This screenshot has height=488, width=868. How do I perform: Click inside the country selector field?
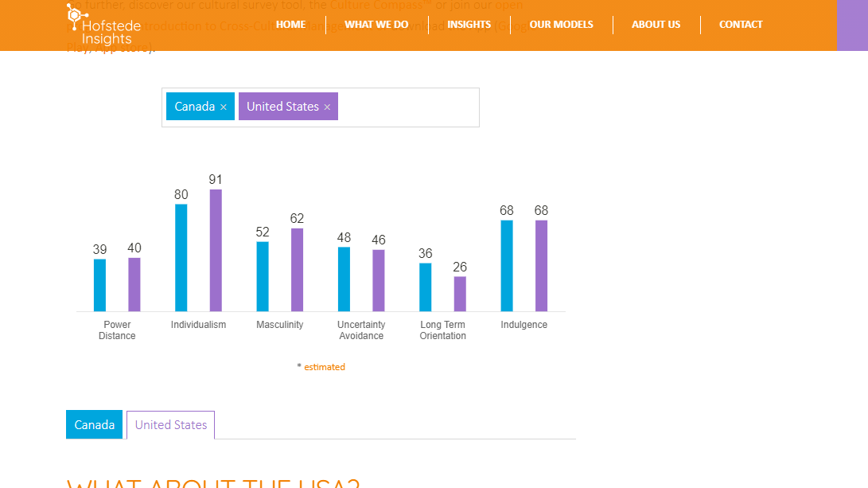coord(406,106)
